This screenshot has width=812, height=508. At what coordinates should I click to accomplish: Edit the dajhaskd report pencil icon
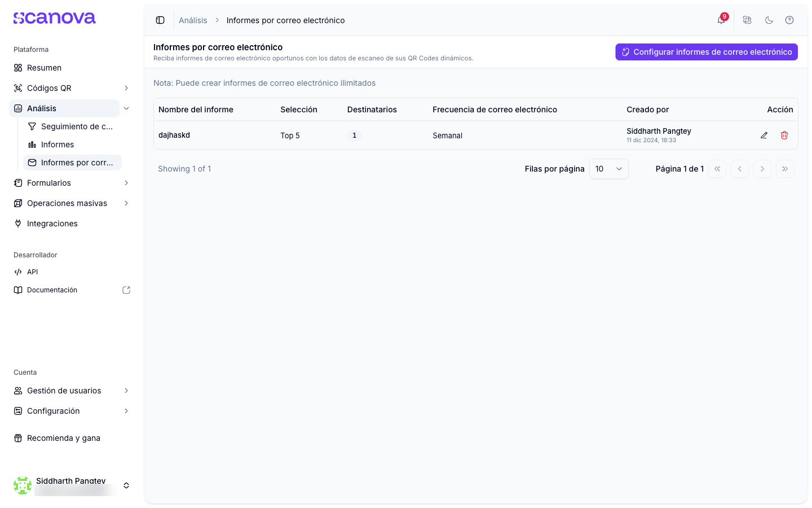click(764, 135)
